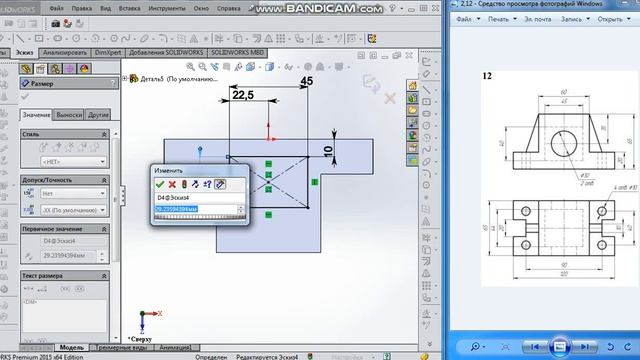Select the Модель bottom tab
The width and height of the screenshot is (640, 360).
point(71,347)
